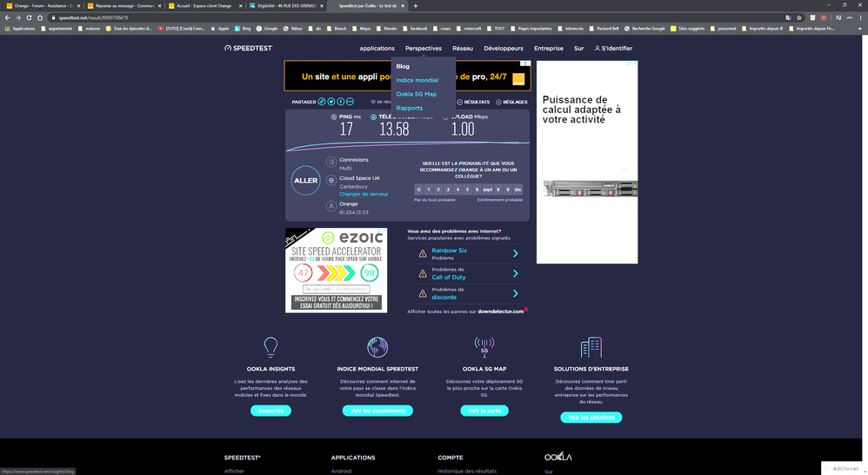This screenshot has width=868, height=475.
Task: Open the Sur nav dropdown
Action: 578,48
